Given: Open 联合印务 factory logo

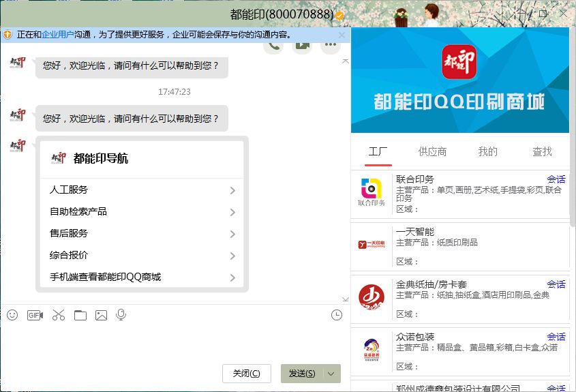Looking at the screenshot, I should coord(372,192).
